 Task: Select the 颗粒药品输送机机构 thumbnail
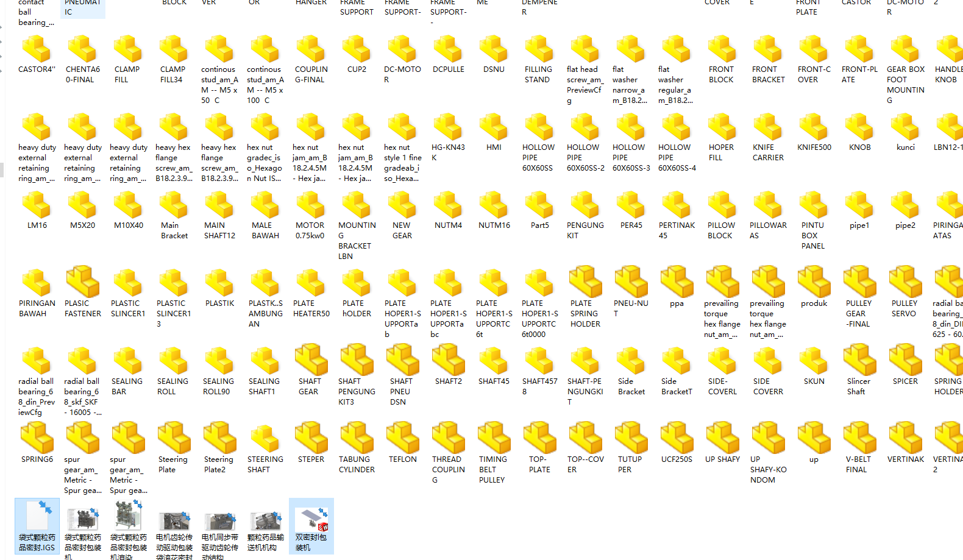coord(265,522)
